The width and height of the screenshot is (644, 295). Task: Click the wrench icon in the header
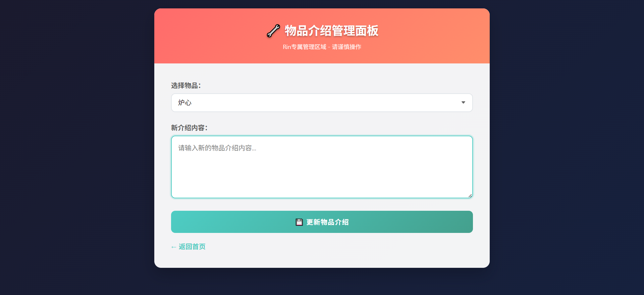click(x=273, y=31)
